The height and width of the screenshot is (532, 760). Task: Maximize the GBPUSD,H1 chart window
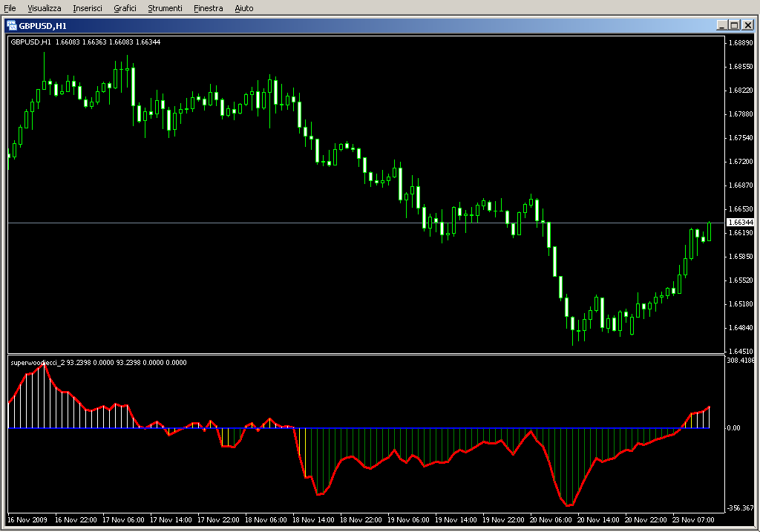click(x=735, y=25)
